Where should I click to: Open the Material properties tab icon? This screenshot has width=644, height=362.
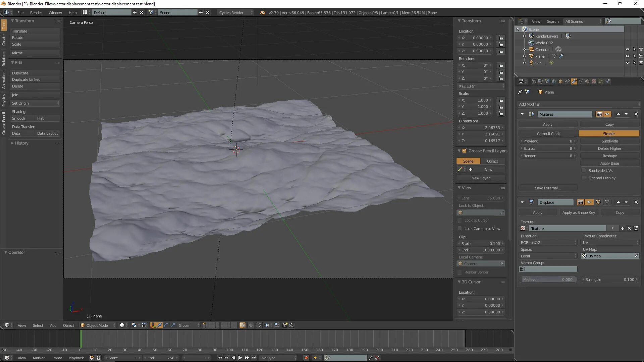(587, 81)
